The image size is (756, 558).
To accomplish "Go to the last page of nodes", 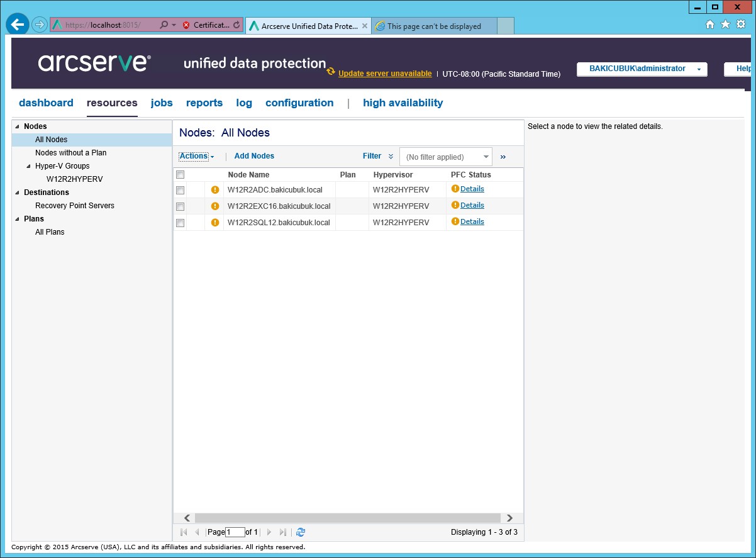I will pos(283,532).
